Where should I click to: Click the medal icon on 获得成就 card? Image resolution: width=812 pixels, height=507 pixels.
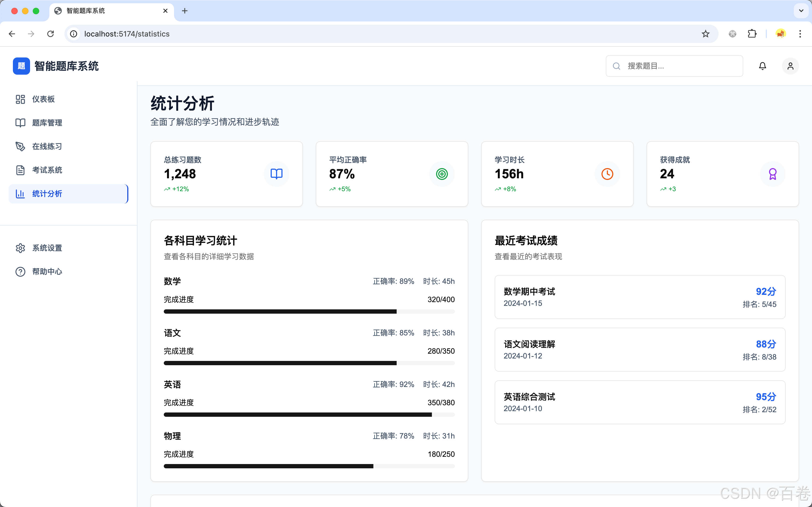(x=773, y=174)
